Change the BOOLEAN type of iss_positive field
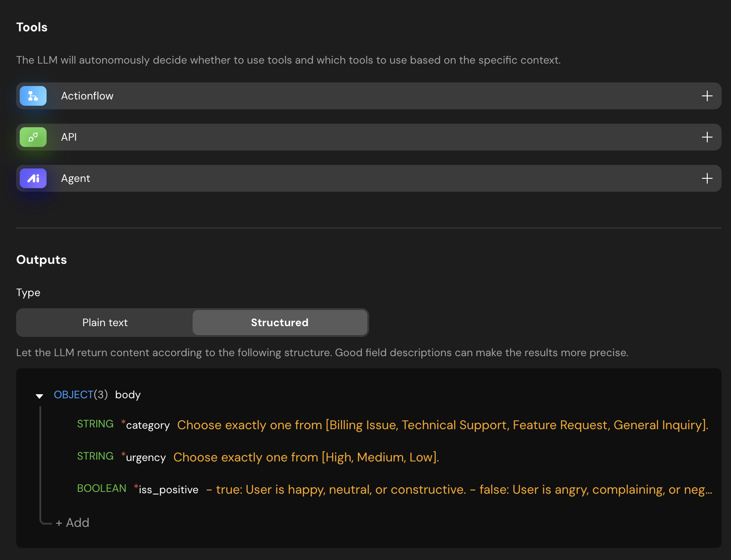This screenshot has width=731, height=560. 102,488
